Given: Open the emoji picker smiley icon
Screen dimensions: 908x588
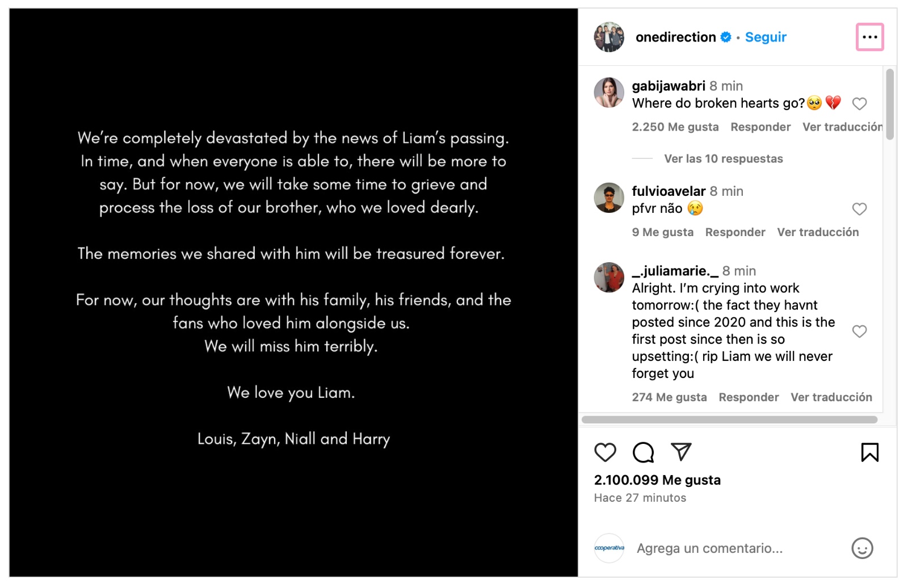Looking at the screenshot, I should pos(862,548).
